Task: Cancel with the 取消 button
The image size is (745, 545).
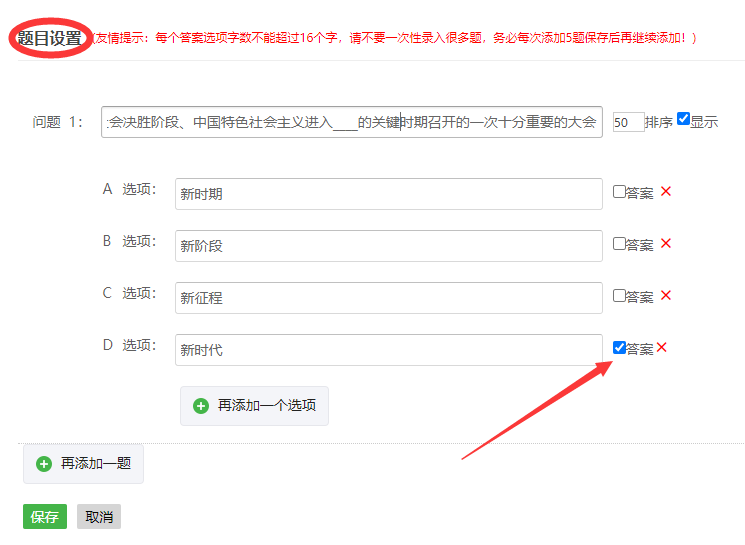Action: tap(99, 516)
